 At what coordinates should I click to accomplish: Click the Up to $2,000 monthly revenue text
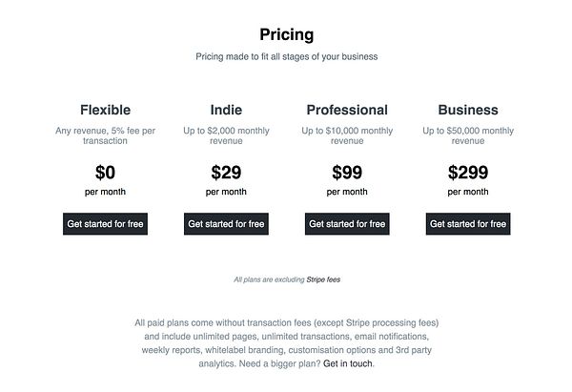coord(226,135)
